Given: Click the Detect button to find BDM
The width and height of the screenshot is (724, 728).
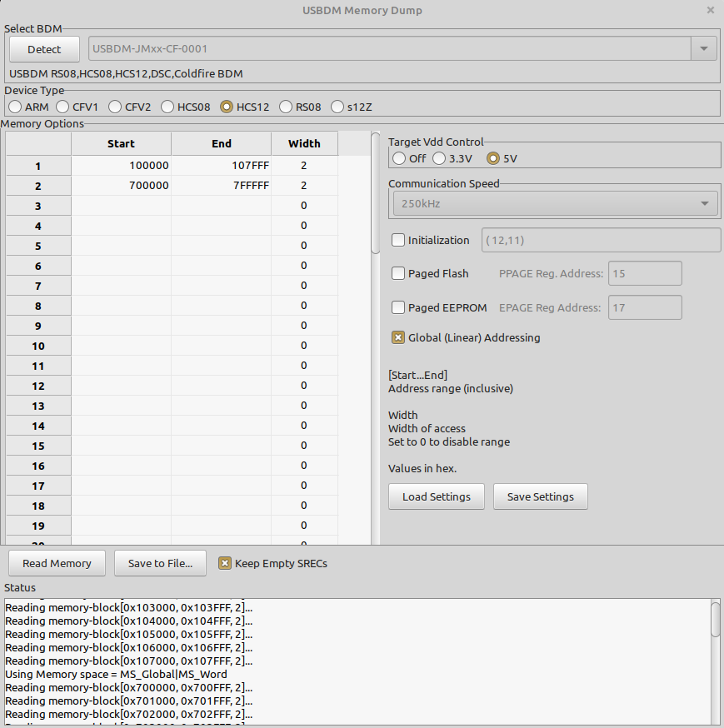Looking at the screenshot, I should (x=43, y=49).
